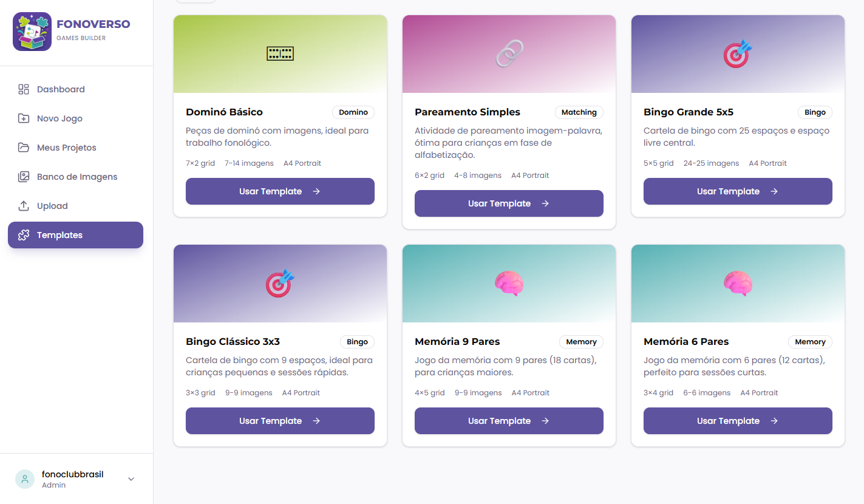
Task: Click the '5×5 grid' text
Action: (659, 163)
